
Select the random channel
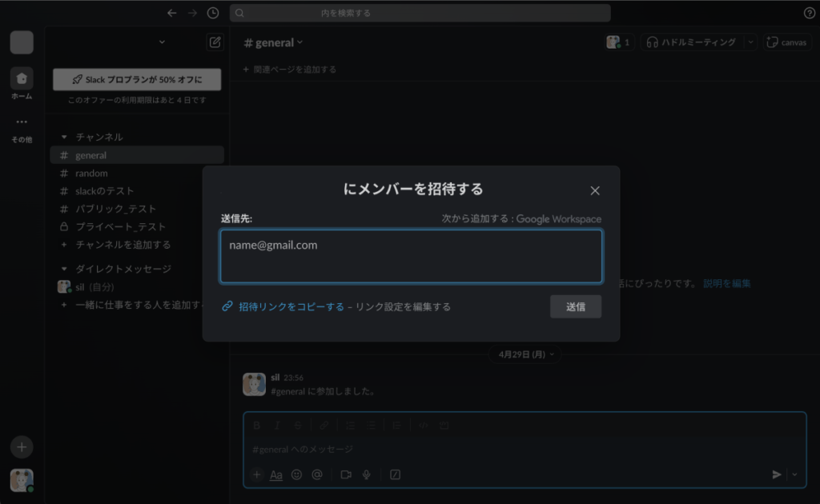pyautogui.click(x=91, y=173)
